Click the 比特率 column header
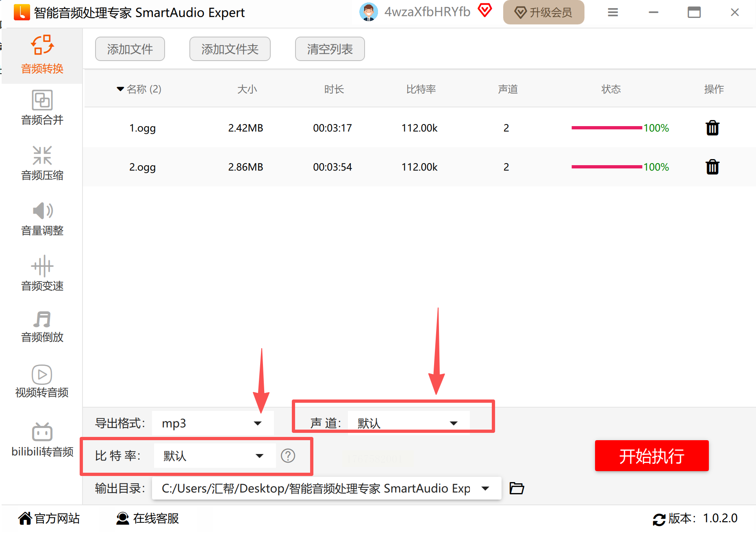The image size is (756, 537). click(x=421, y=89)
